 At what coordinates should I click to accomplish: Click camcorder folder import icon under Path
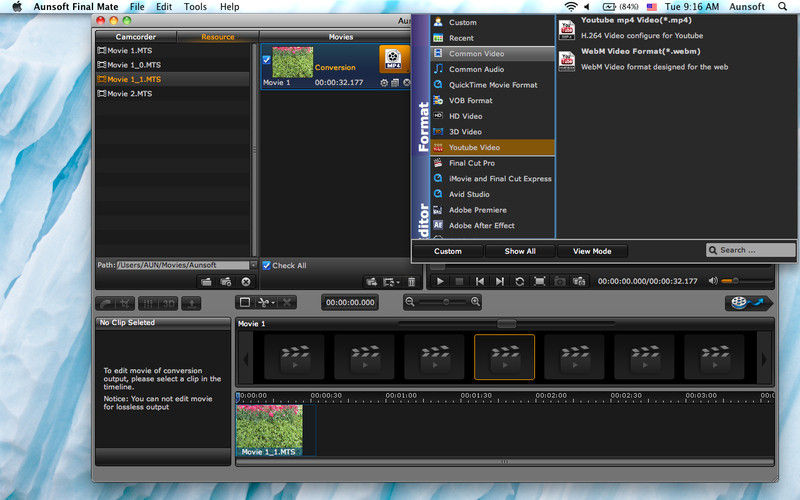226,282
